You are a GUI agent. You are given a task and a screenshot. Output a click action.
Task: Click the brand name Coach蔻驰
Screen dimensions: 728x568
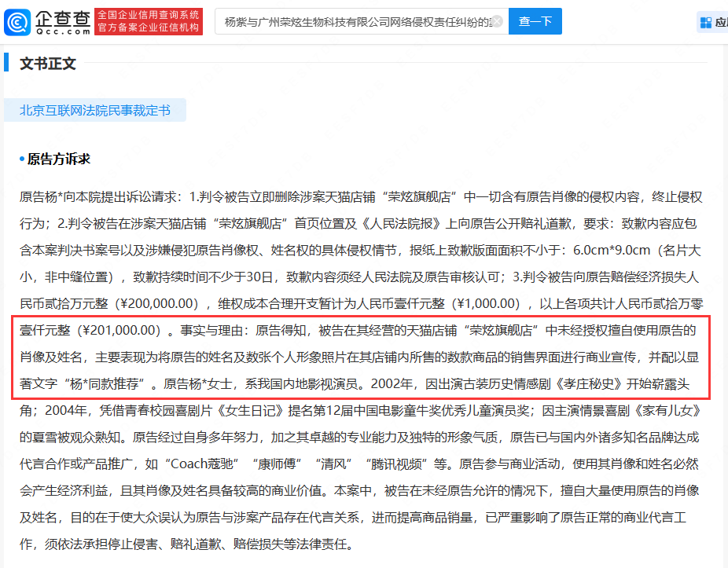pos(202,464)
